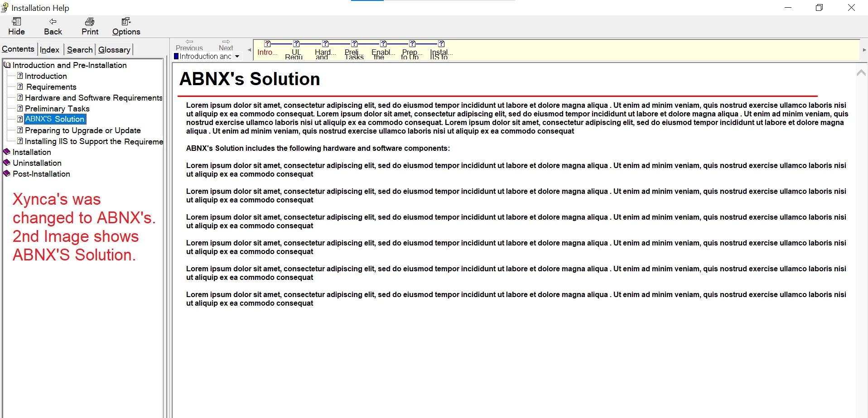Click the Preliminary Tasks page icon
This screenshot has width=868, height=418.
(x=20, y=108)
